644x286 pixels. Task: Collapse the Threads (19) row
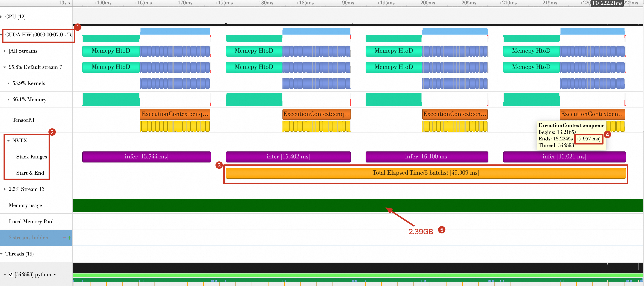point(1,254)
